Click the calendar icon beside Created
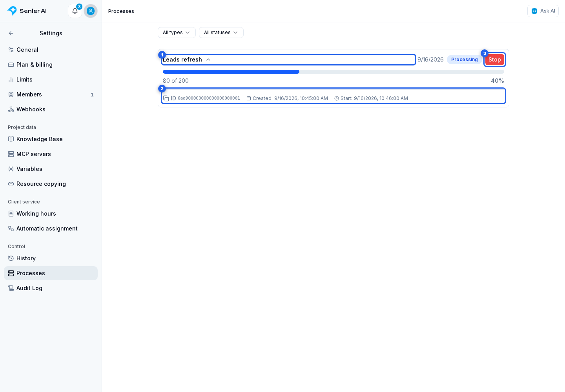The image size is (565, 392). pos(249,98)
